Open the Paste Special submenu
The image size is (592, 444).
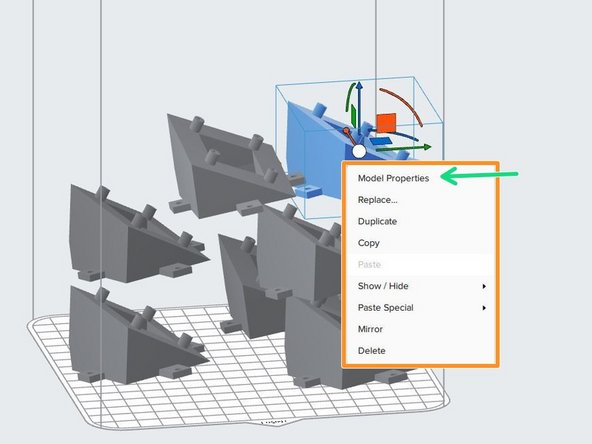coord(421,307)
